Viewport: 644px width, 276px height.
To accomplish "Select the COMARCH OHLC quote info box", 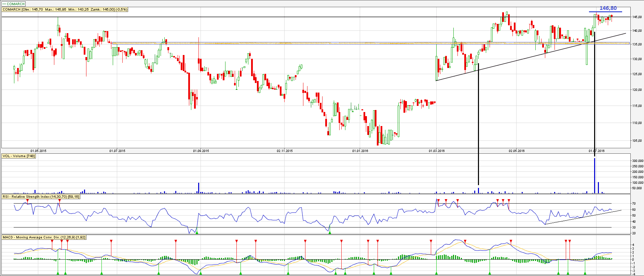I will tap(65, 10).
